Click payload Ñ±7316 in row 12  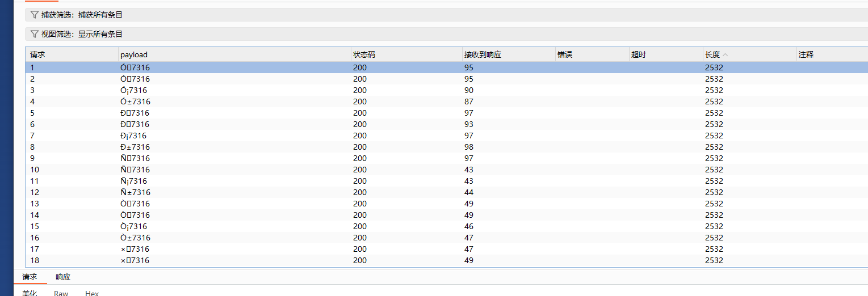click(x=135, y=192)
